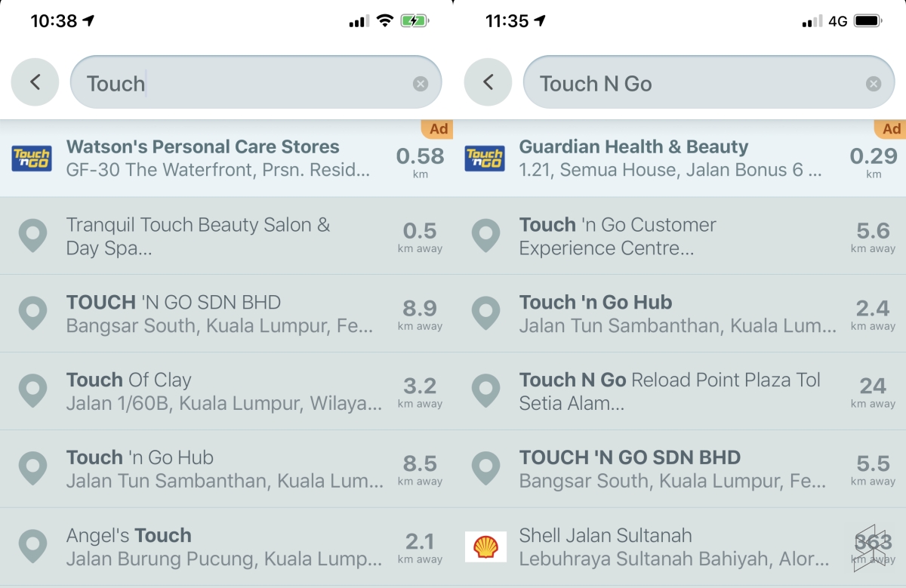Viewport: 906px width, 588px height.
Task: Choose Shell Jalan Sultanah result
Action: (672, 546)
